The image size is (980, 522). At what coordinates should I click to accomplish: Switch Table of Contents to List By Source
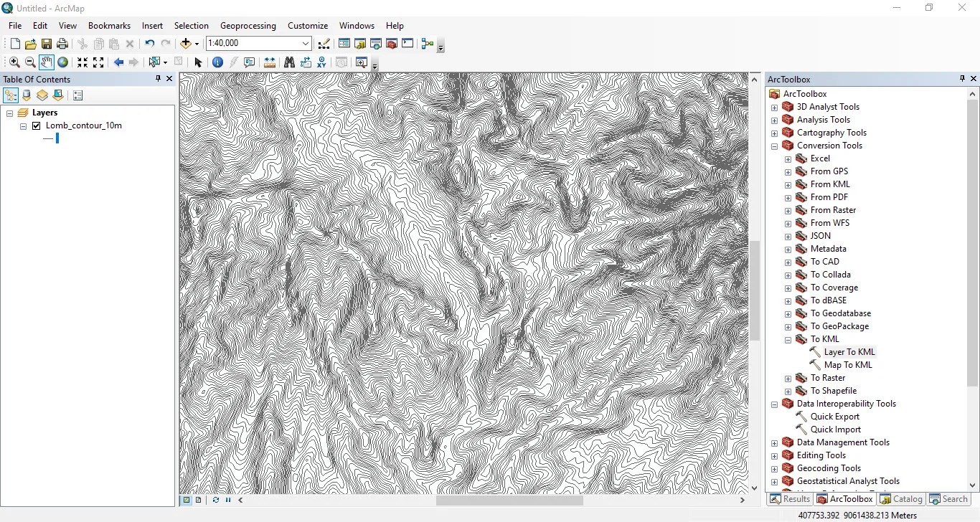[x=27, y=95]
